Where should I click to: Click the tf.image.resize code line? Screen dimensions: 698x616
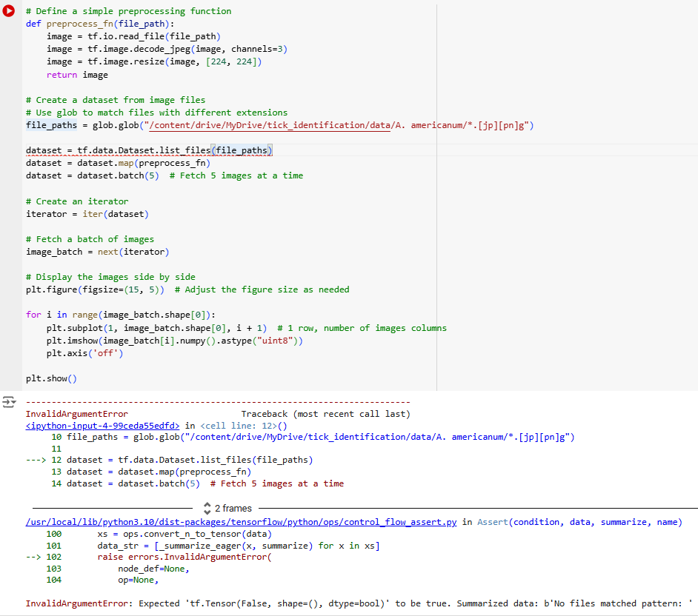pyautogui.click(x=154, y=62)
